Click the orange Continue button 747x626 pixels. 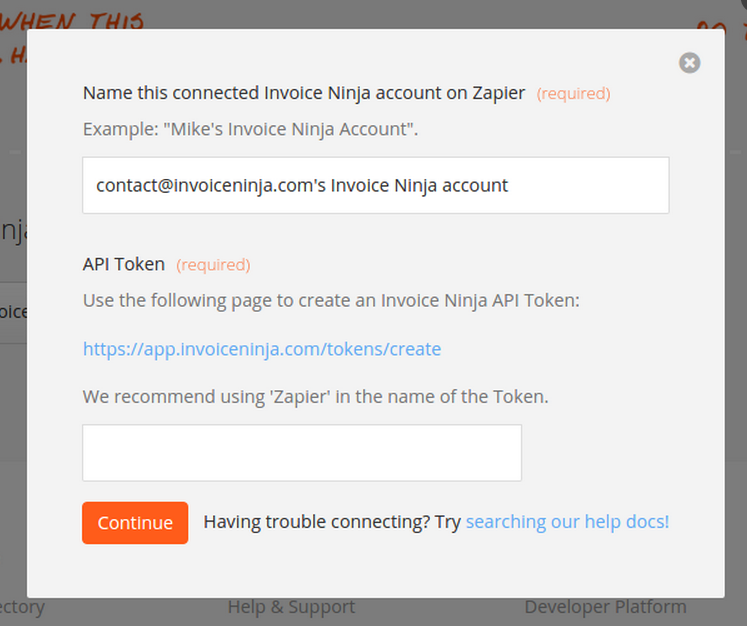[x=135, y=523]
